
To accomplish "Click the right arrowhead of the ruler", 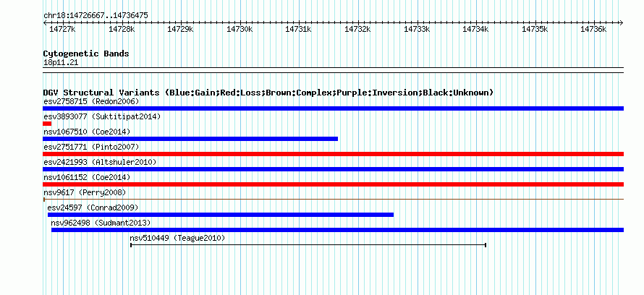I will point(622,22).
